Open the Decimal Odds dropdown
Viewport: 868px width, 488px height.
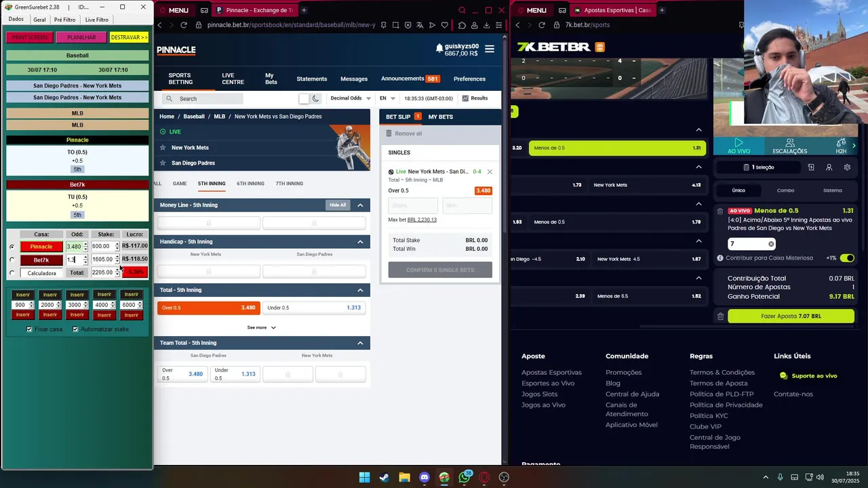pos(350,98)
